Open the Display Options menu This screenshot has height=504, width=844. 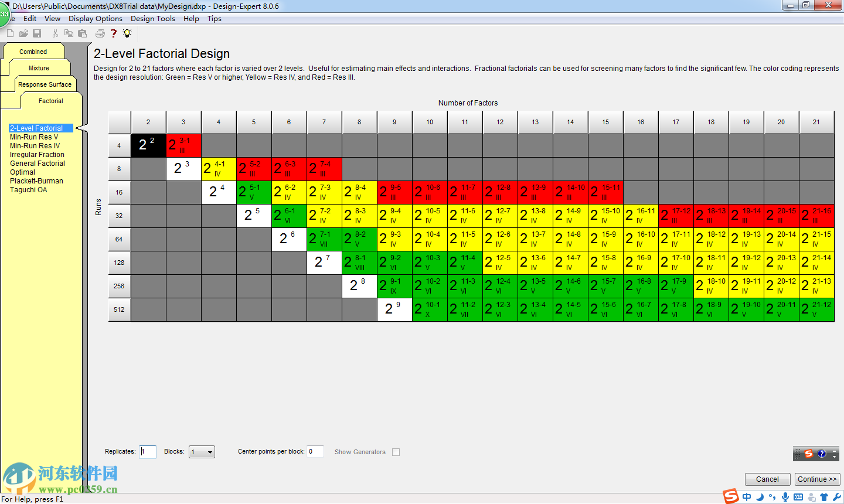click(x=96, y=19)
